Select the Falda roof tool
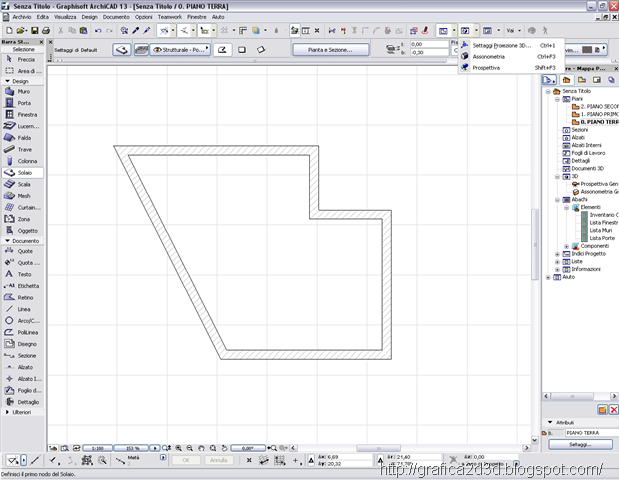Image resolution: width=619 pixels, height=480 pixels. 23,138
